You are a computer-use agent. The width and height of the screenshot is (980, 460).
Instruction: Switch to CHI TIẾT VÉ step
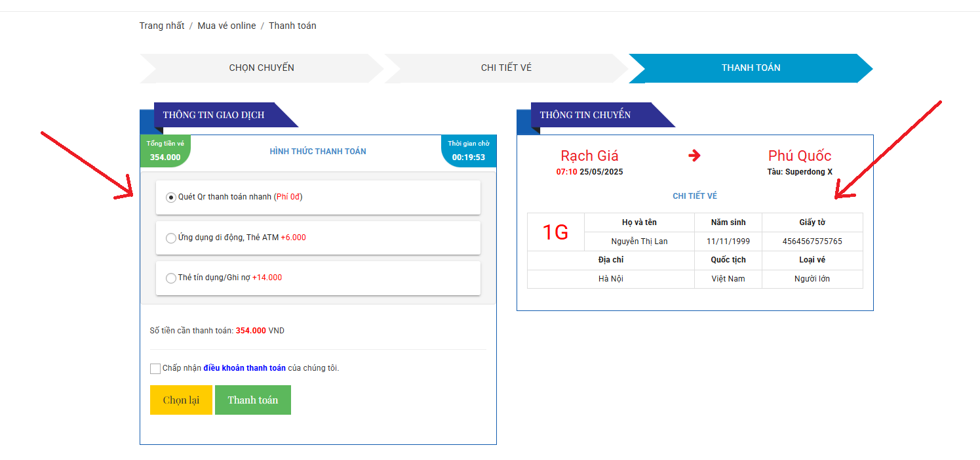point(506,68)
